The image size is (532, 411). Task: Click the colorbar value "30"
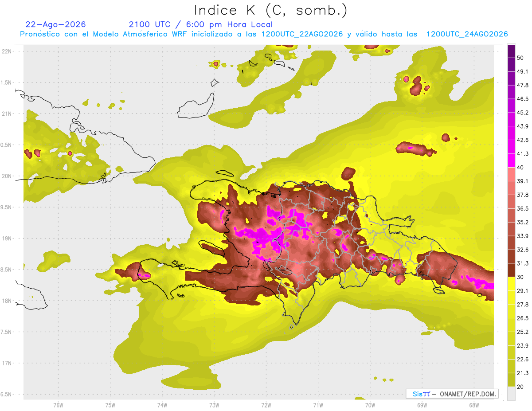pyautogui.click(x=520, y=277)
